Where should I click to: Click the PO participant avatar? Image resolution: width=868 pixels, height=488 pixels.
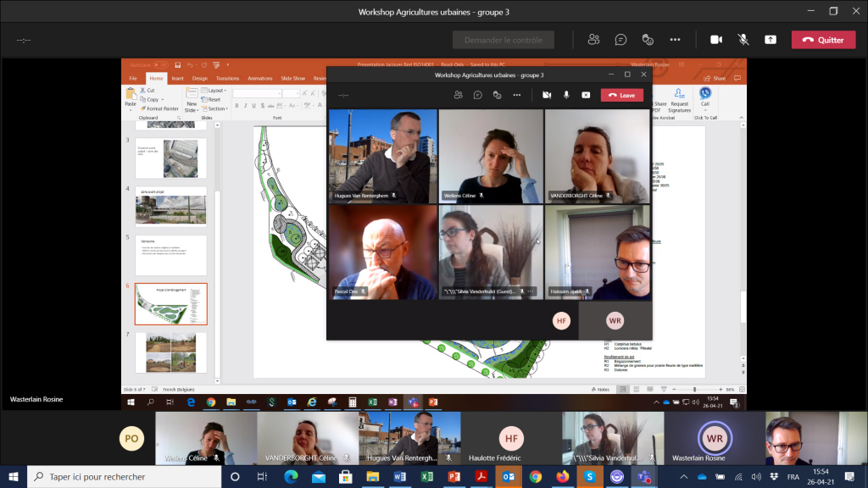point(131,439)
